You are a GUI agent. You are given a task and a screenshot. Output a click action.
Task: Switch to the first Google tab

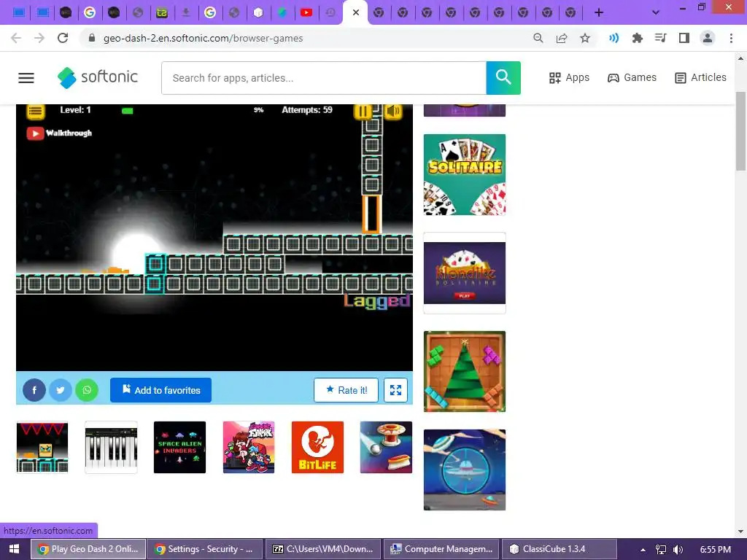click(x=90, y=13)
